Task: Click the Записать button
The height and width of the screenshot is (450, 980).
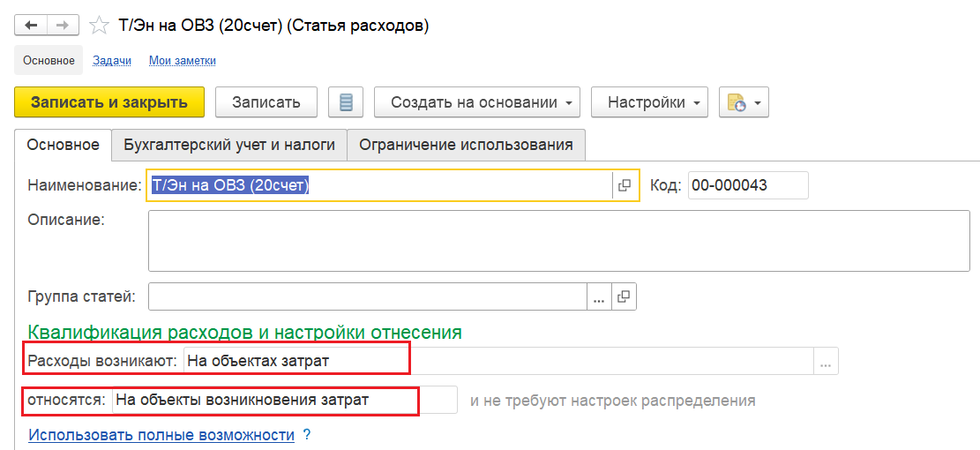Action: coord(266,101)
